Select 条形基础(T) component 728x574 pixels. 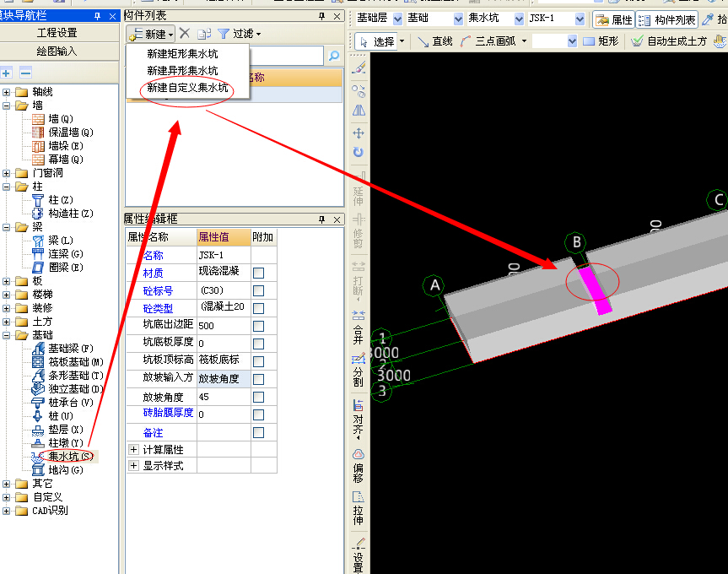point(76,376)
